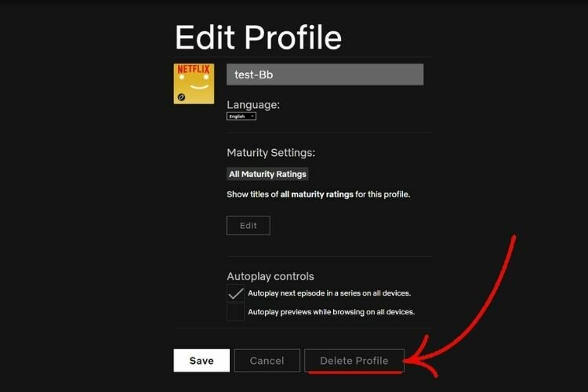Enable Autoplay previews while browsing checkbox

pyautogui.click(x=235, y=312)
